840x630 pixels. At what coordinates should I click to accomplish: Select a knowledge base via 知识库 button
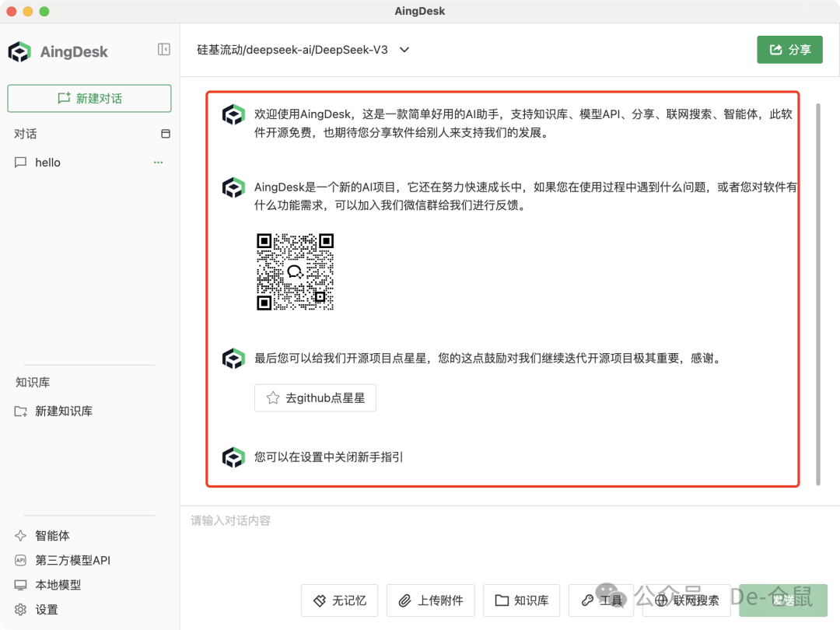point(522,600)
